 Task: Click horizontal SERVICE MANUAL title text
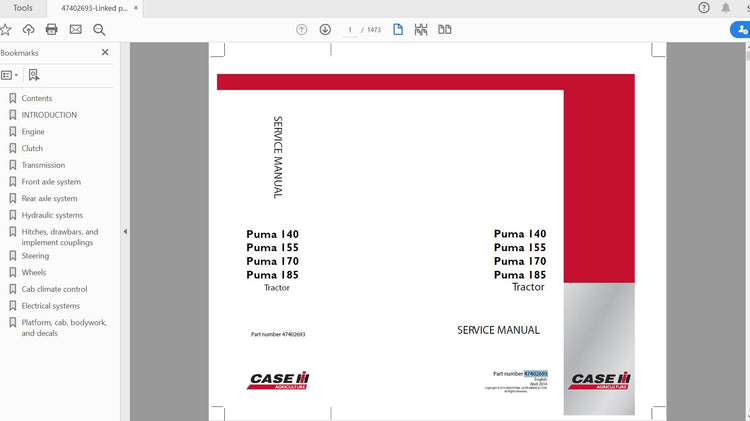pos(498,330)
